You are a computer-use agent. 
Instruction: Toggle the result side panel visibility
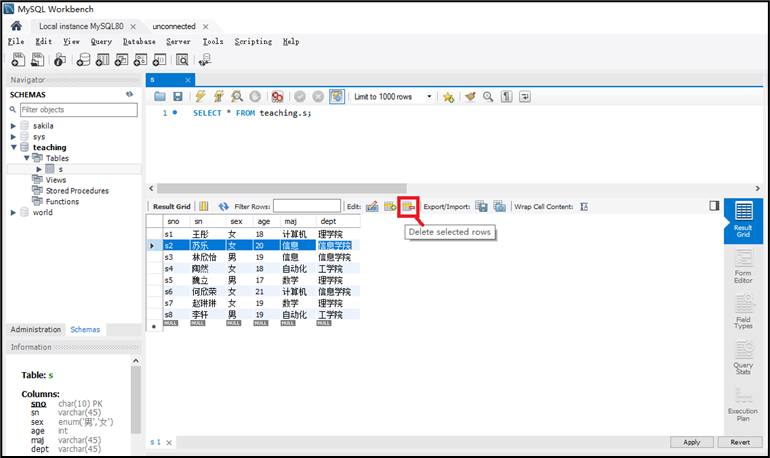(x=714, y=206)
